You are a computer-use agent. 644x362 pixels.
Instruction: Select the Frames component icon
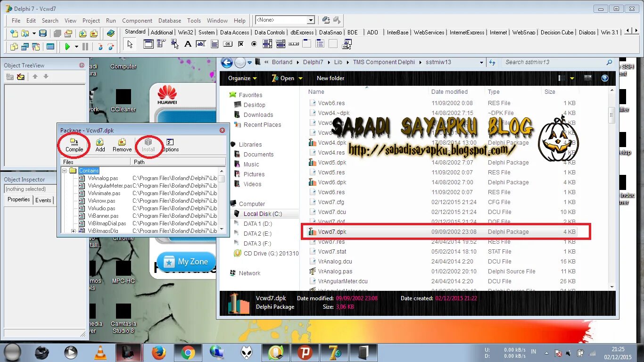pos(148,44)
